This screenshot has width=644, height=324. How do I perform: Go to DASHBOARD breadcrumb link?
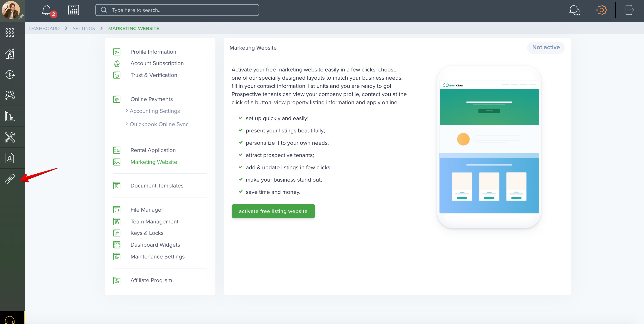[x=44, y=28]
